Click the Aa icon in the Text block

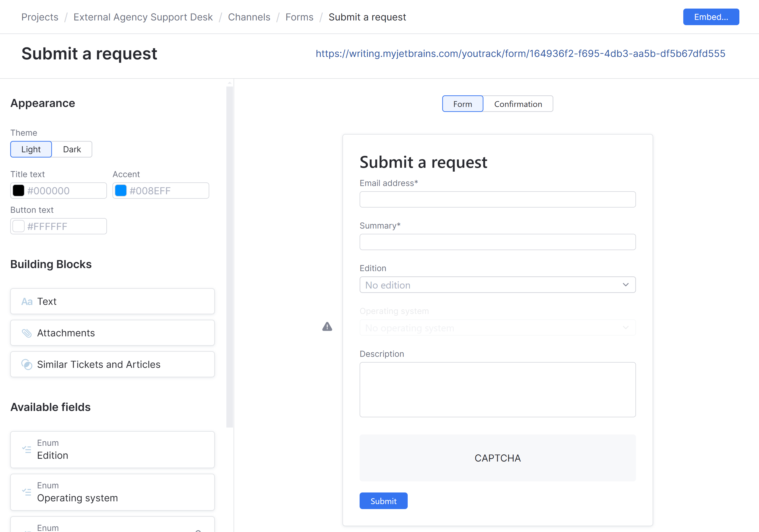[27, 301]
